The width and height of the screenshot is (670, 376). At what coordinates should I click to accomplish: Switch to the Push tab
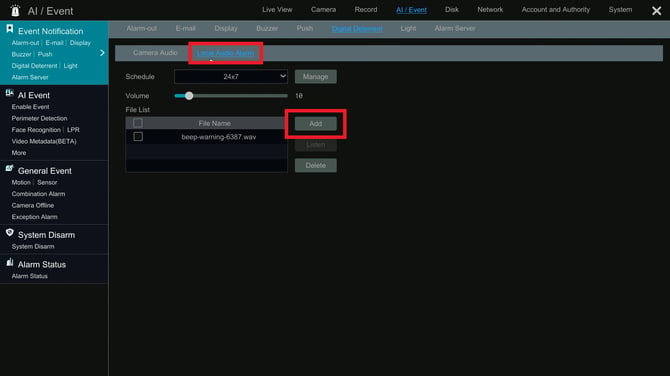tap(305, 28)
